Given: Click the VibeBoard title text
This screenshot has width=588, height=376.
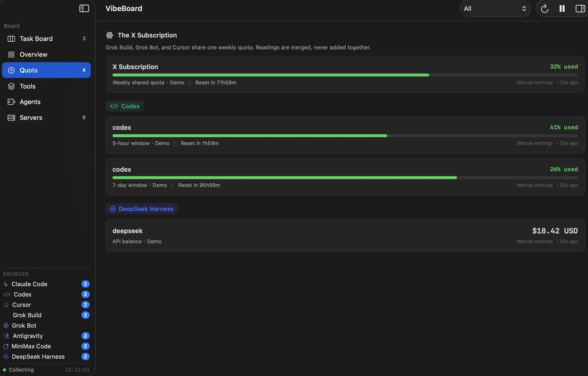Looking at the screenshot, I should (x=124, y=8).
